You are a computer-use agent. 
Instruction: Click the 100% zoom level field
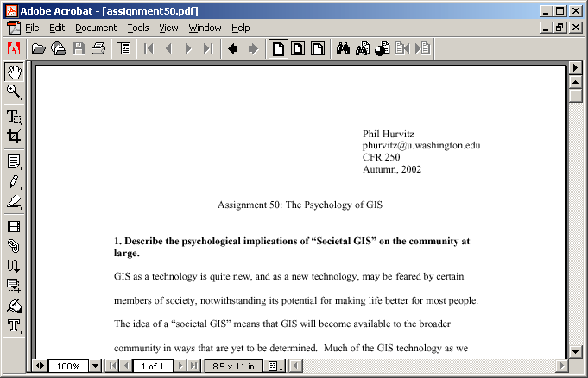(x=68, y=366)
